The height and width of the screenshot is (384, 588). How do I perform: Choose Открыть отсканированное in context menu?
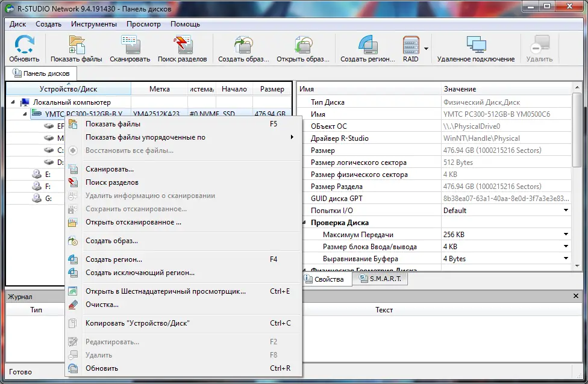(183, 222)
